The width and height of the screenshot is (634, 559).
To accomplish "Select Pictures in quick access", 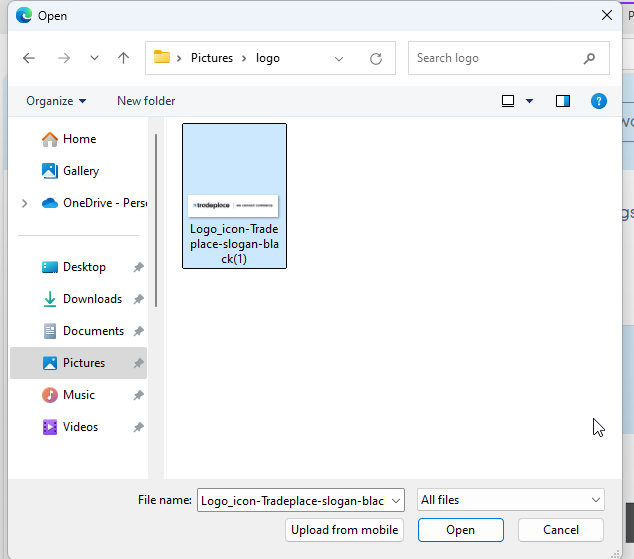I will [x=78, y=363].
